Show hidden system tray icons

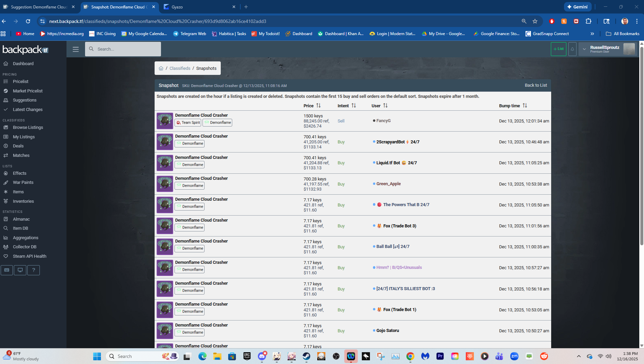[x=579, y=356]
